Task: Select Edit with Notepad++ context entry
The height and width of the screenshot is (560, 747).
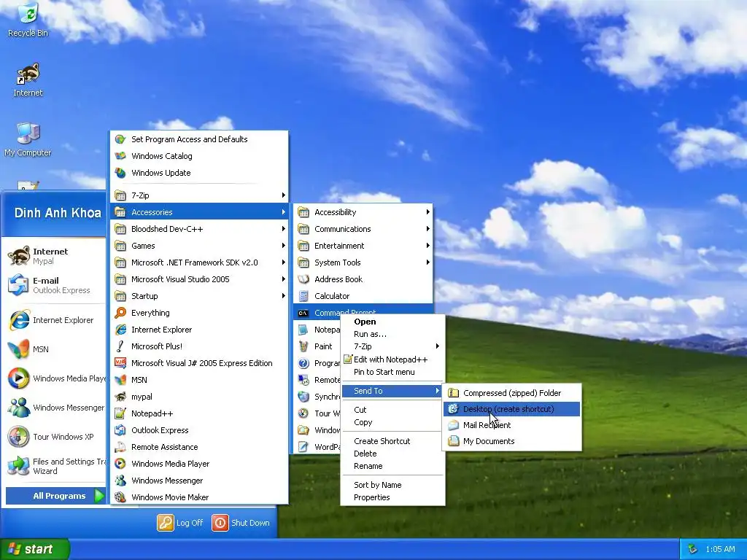Action: (392, 359)
